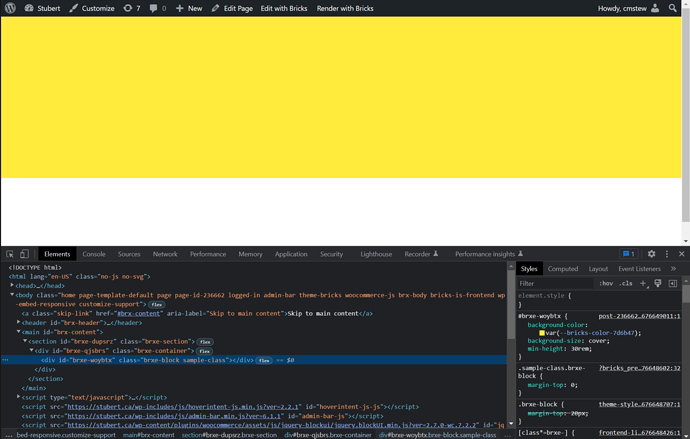Screen dimensions: 690x439
Task: Toggle the :hov element state panel
Action: [x=606, y=283]
